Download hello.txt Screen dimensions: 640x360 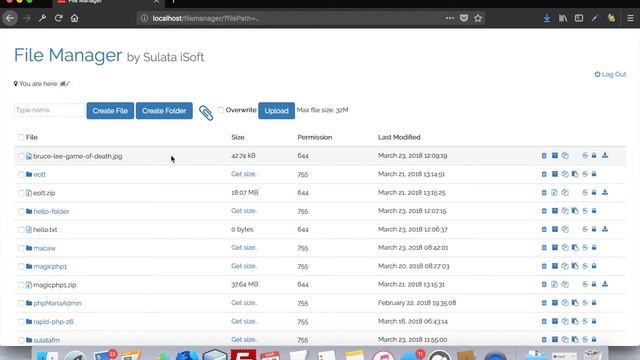click(x=605, y=229)
